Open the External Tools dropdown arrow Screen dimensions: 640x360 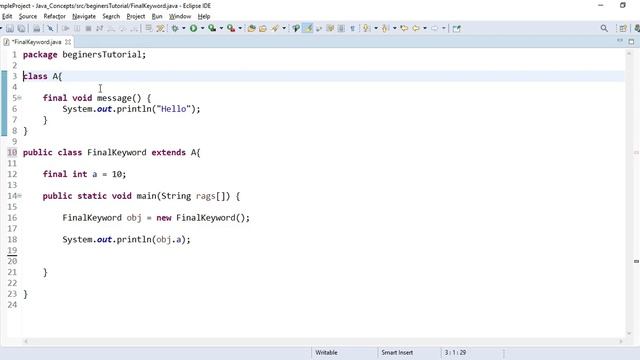point(240,29)
